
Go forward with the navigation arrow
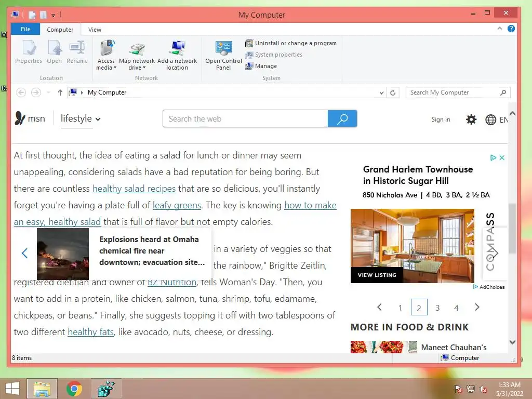click(36, 92)
